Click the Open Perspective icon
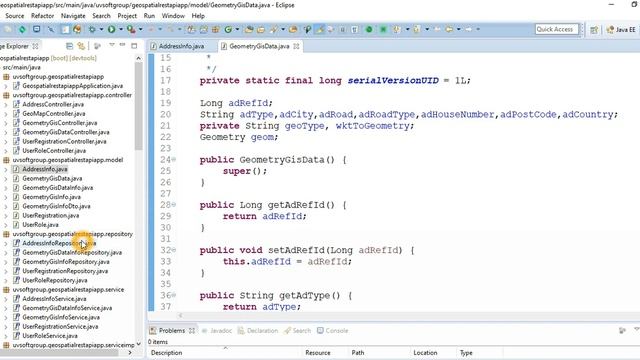This screenshot has height=360, width=640. click(x=594, y=30)
